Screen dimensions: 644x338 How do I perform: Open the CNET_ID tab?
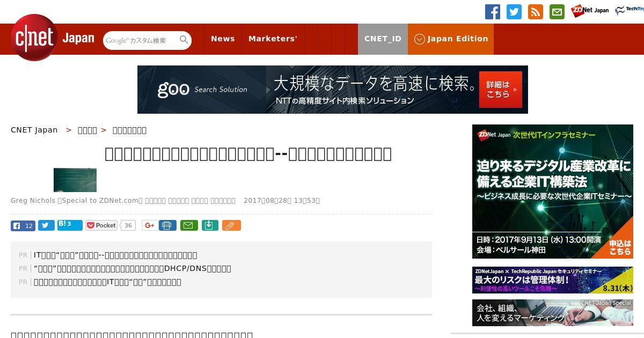[383, 39]
